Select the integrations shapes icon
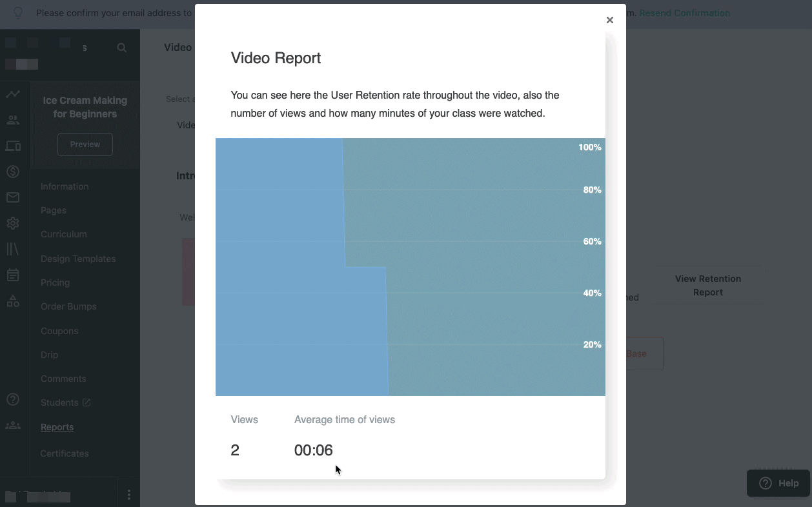 [x=13, y=301]
